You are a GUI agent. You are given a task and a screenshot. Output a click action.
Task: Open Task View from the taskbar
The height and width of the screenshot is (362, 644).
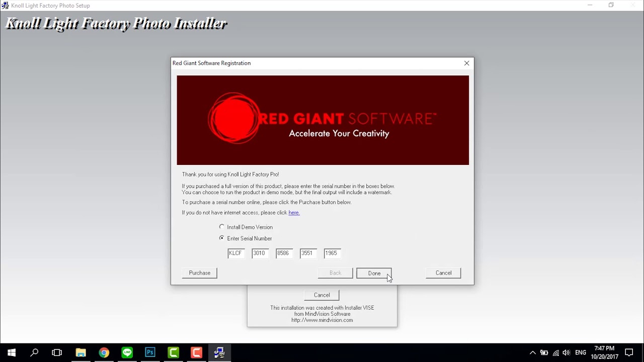(57, 352)
